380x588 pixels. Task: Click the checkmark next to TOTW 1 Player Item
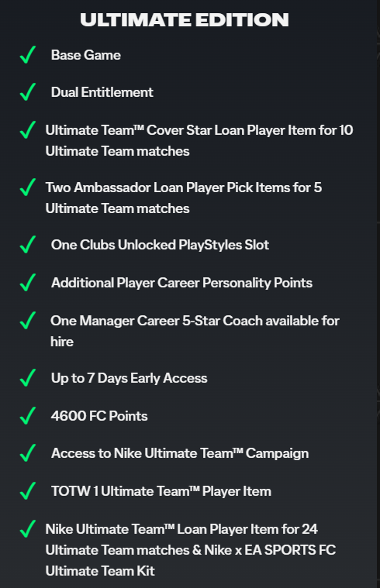(x=28, y=491)
